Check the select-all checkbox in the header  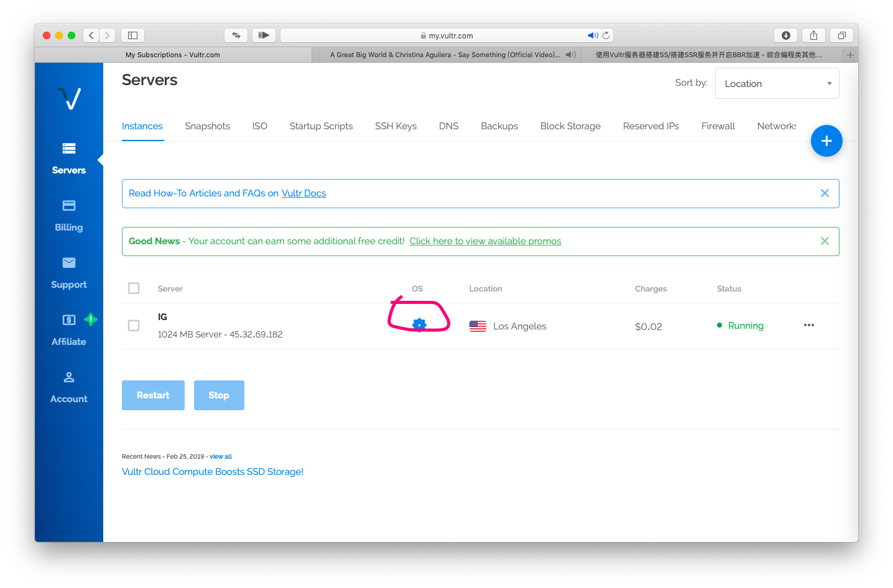coord(134,288)
